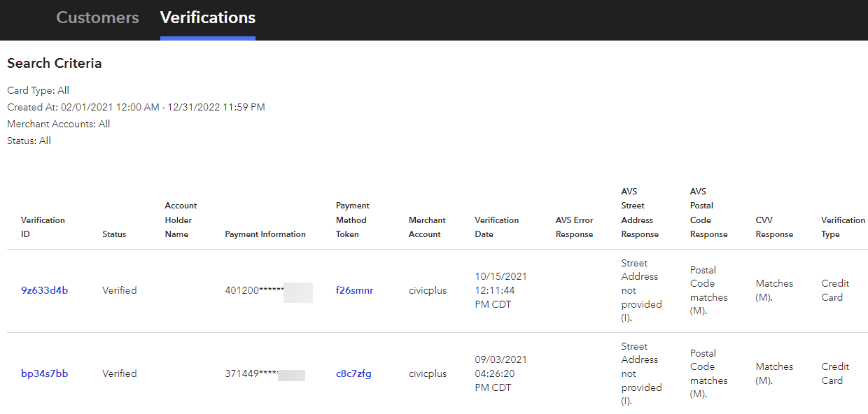Click Credit Card type in bp34s7bb row
Screen dimensions: 868x414
835,373
